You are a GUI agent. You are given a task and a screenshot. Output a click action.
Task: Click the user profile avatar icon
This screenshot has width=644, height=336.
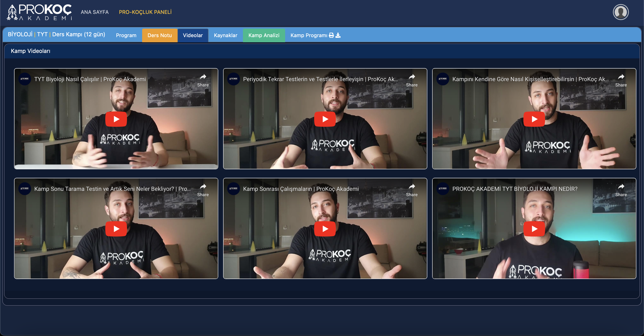[621, 12]
